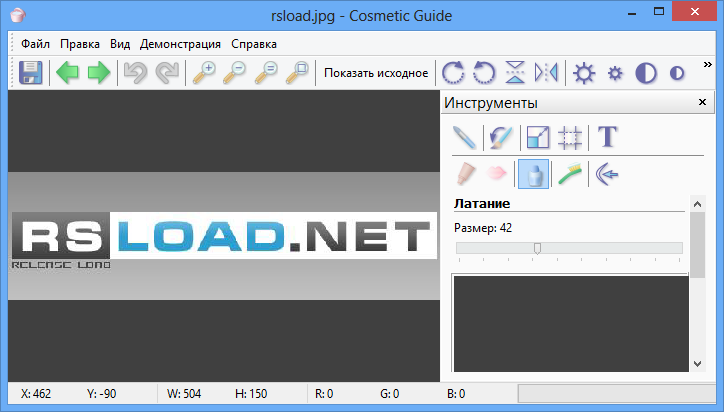Select the text T tool
This screenshot has width=724, height=412.
pos(607,137)
